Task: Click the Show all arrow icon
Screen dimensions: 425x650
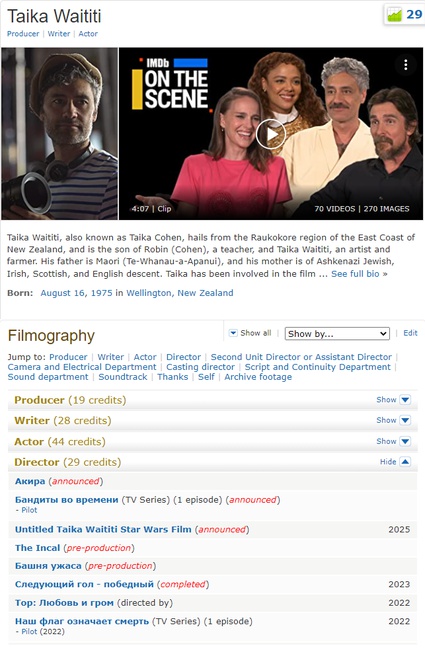Action: pos(233,333)
